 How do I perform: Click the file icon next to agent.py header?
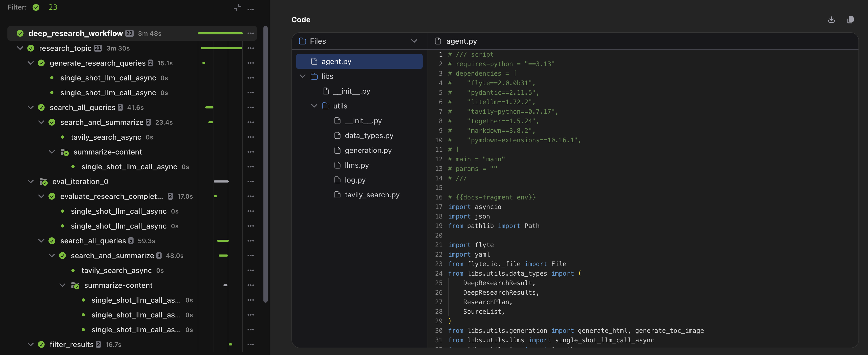(x=438, y=41)
